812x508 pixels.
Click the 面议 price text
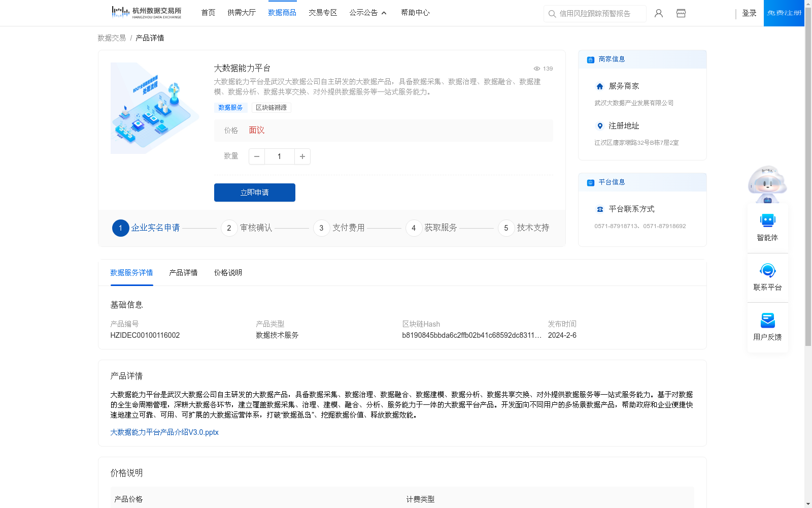coord(257,131)
